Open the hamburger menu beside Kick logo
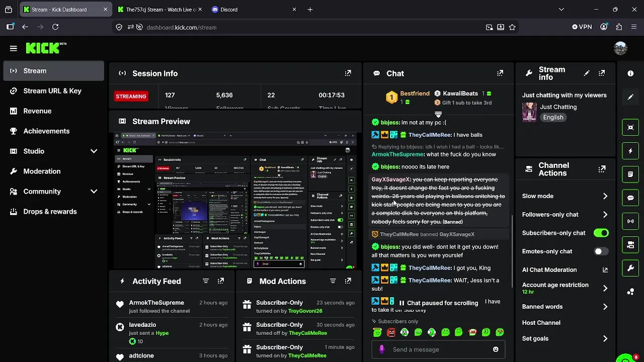Viewport: 644px width, 362px height. (14, 48)
